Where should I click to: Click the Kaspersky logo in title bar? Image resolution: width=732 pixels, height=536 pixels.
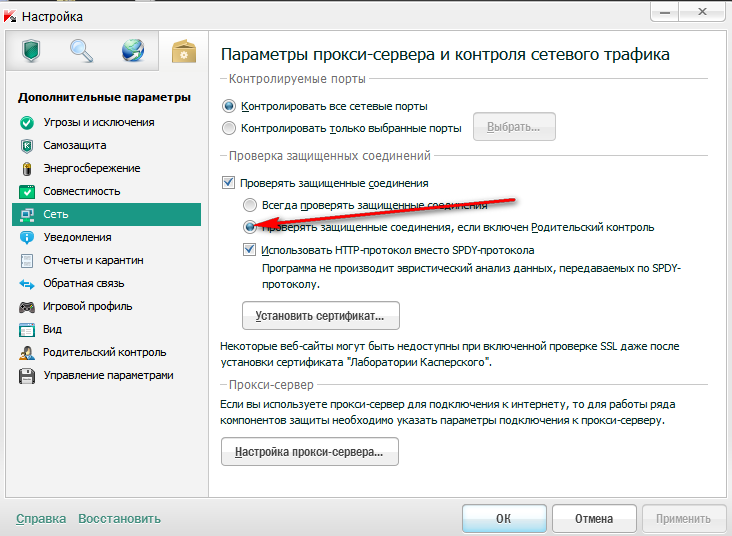tap(10, 16)
